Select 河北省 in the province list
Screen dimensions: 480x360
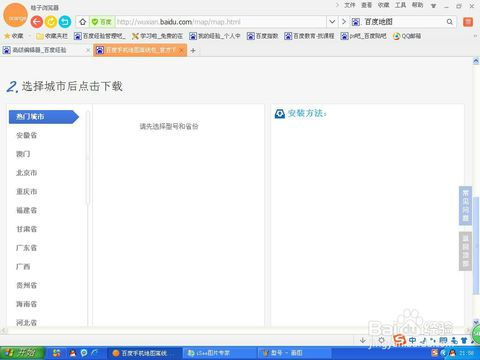tap(27, 323)
